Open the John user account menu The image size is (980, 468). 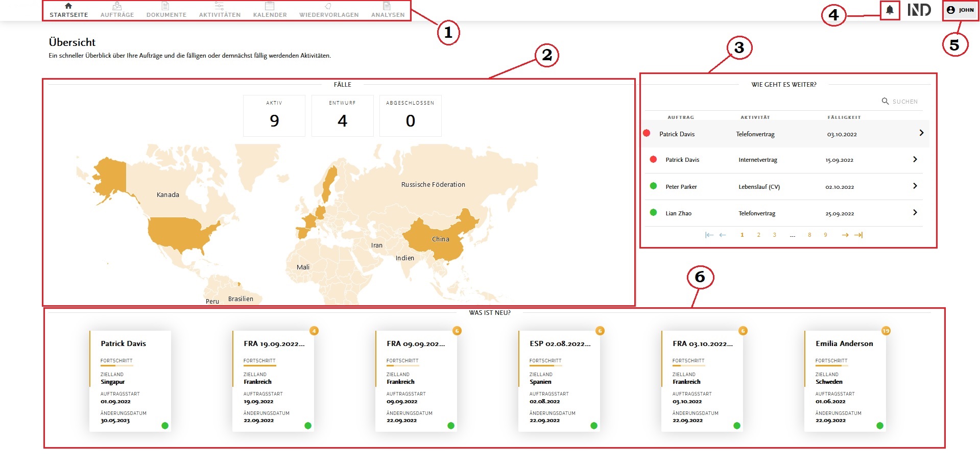pyautogui.click(x=960, y=10)
